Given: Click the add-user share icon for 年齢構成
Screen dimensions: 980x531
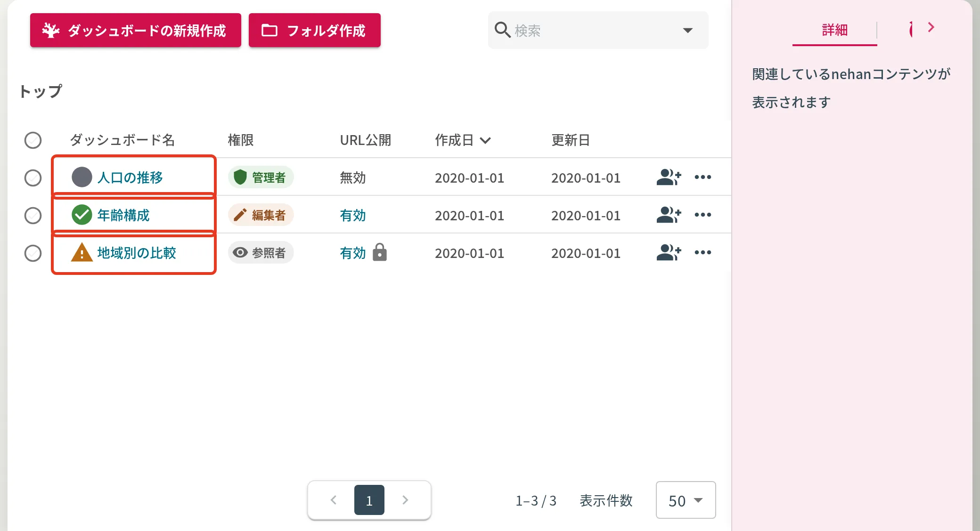Looking at the screenshot, I should point(669,215).
